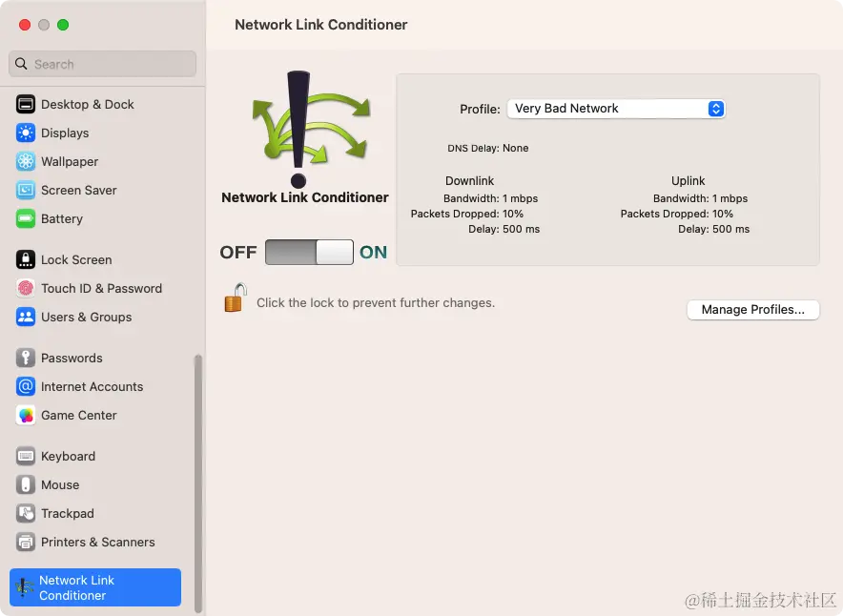Select Trackpad settings row

click(x=95, y=513)
